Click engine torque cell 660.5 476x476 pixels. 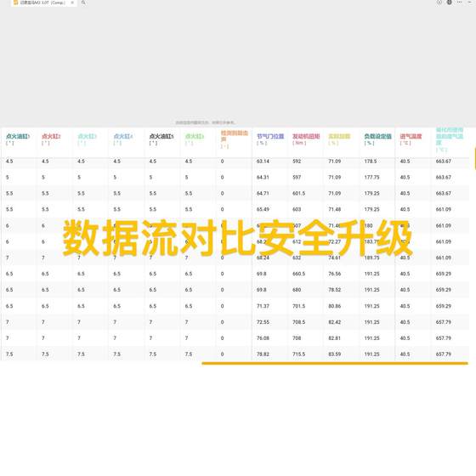pyautogui.click(x=298, y=274)
